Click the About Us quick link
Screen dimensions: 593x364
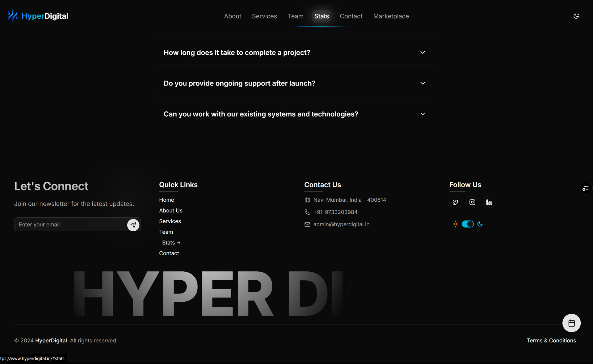click(170, 211)
